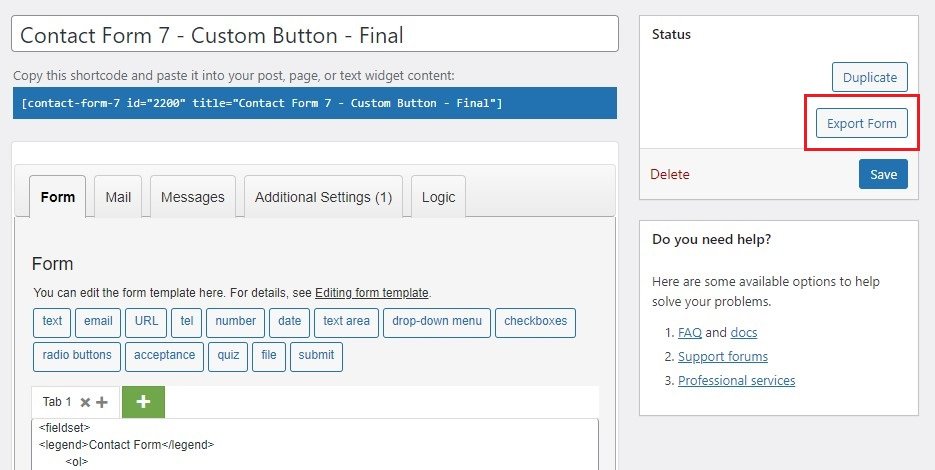Delete this form via Delete link

point(669,174)
